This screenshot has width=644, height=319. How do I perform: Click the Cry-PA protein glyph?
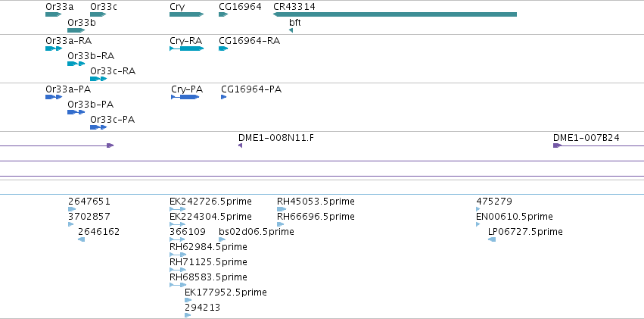tap(185, 97)
